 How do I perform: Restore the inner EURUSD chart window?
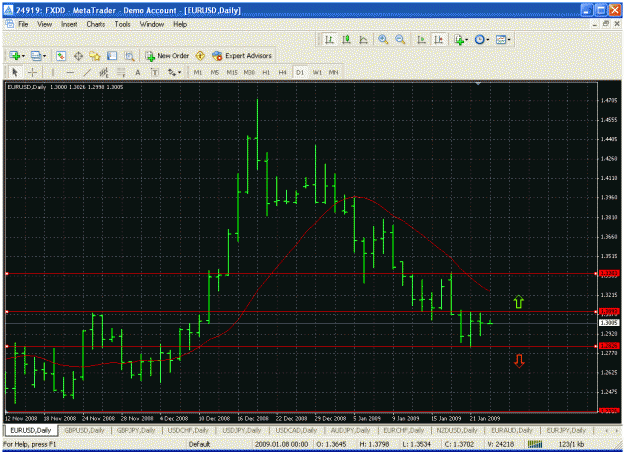click(x=606, y=24)
